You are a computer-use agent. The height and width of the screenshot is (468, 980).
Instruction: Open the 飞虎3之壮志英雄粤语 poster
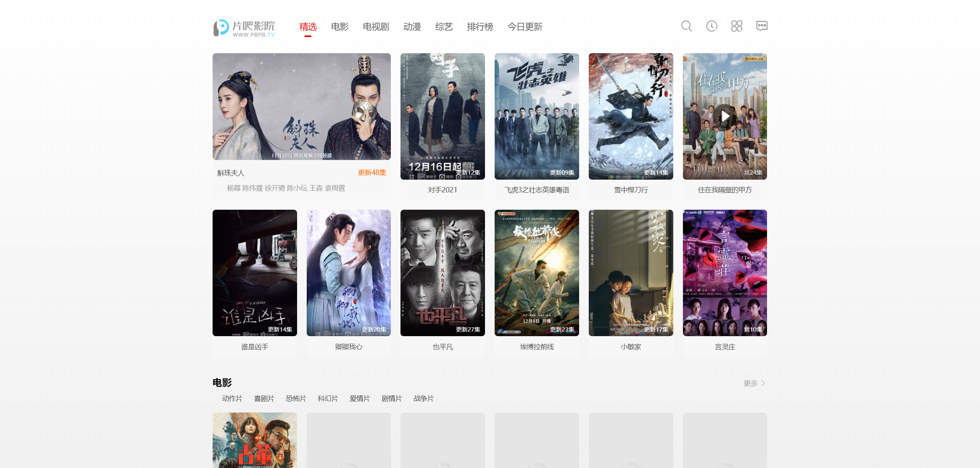pos(537,116)
